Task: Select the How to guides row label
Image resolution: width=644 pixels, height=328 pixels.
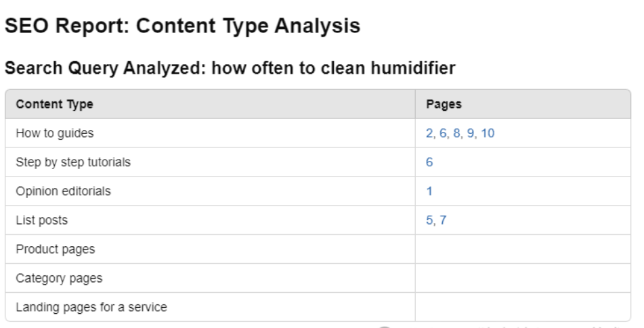Action: click(x=54, y=134)
